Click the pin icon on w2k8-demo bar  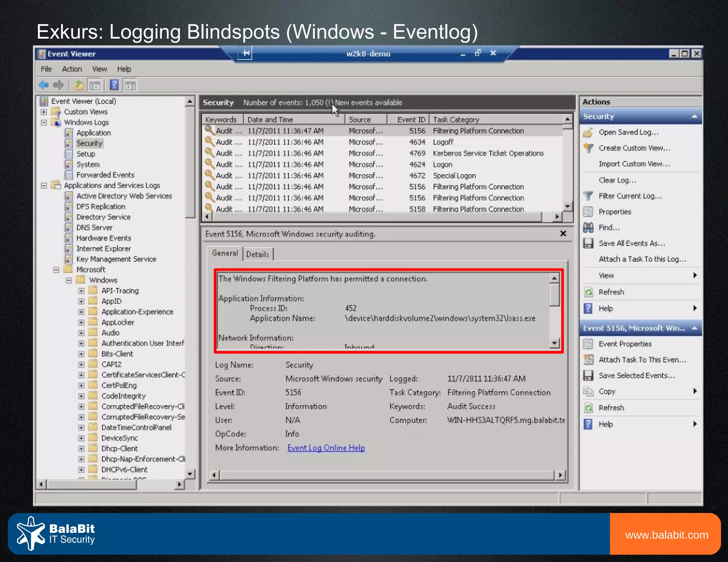245,53
